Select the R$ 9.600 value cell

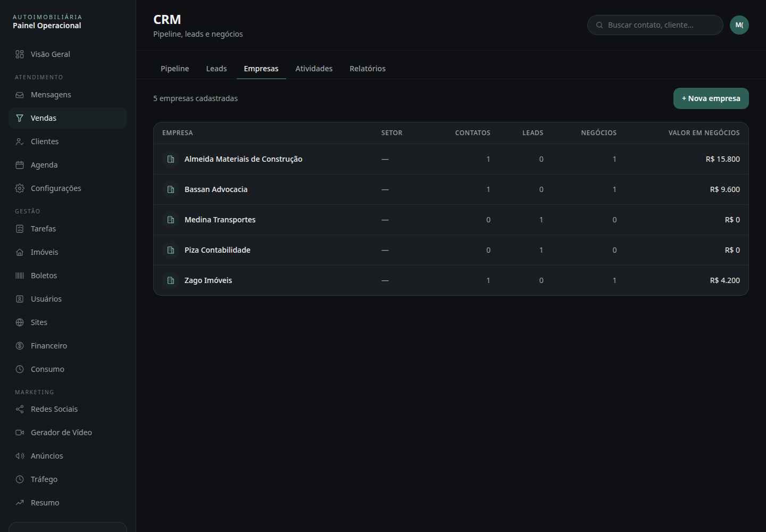coord(725,189)
